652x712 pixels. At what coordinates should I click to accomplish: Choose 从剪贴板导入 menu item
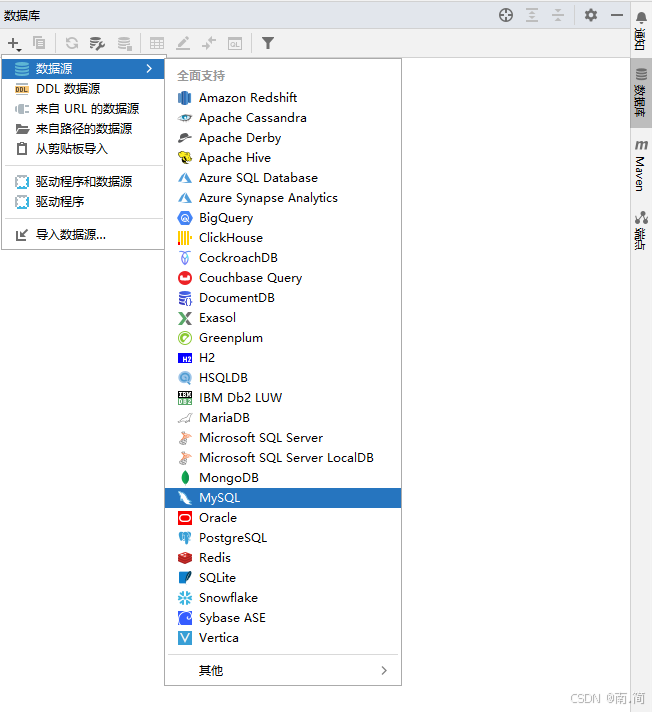(83, 148)
